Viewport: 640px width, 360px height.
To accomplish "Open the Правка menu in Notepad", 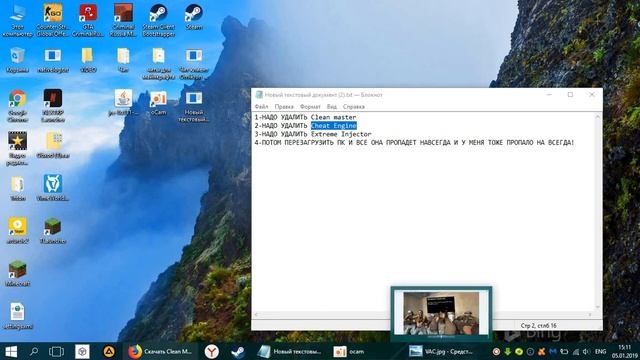I will point(284,107).
